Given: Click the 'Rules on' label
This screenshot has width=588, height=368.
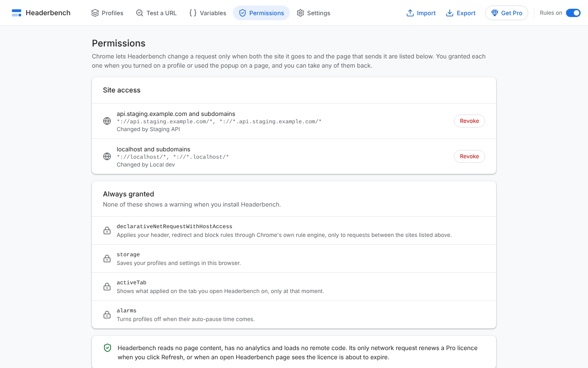Looking at the screenshot, I should coord(551,13).
